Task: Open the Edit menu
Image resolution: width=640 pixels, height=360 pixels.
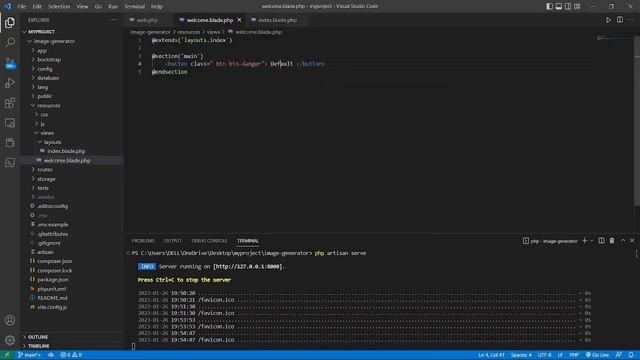Action: coord(37,6)
